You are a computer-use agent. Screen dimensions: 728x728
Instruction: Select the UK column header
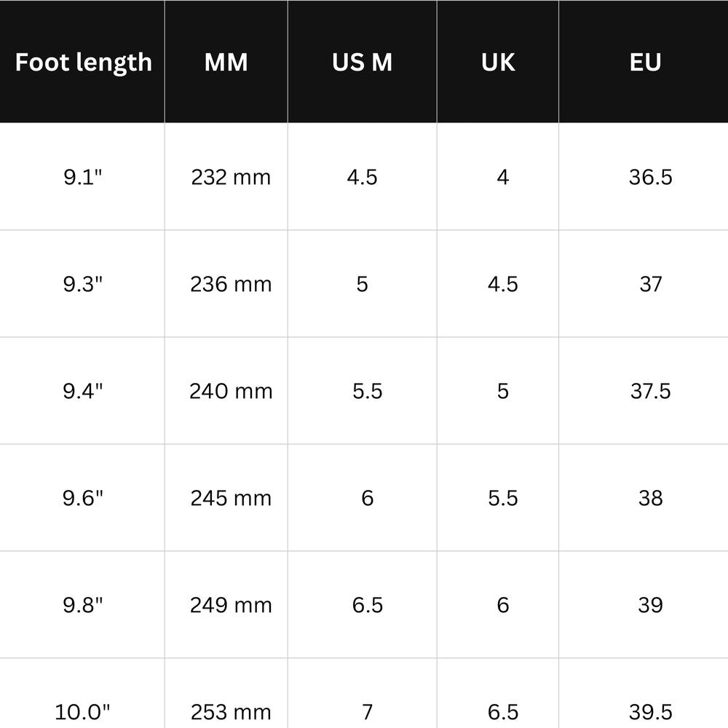tap(498, 62)
